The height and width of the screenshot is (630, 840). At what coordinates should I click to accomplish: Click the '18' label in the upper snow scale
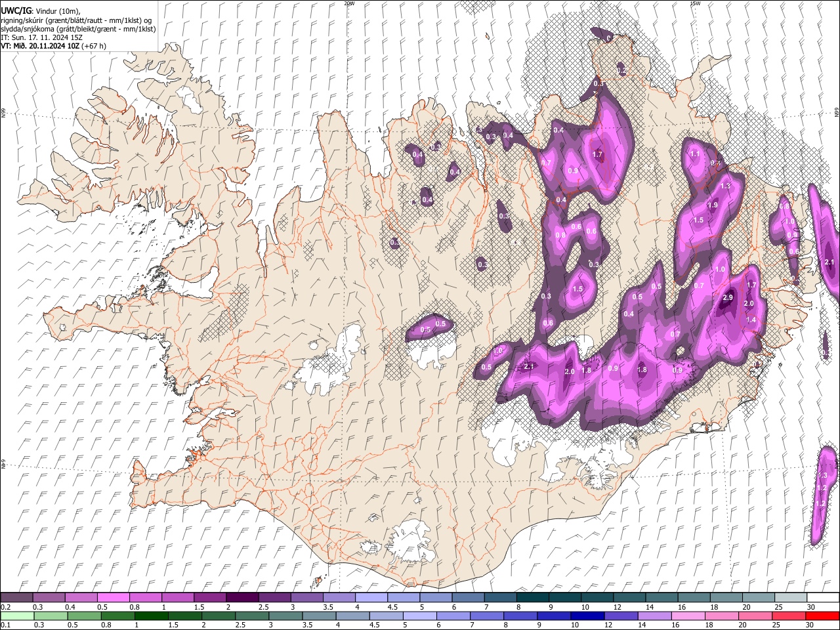715,607
